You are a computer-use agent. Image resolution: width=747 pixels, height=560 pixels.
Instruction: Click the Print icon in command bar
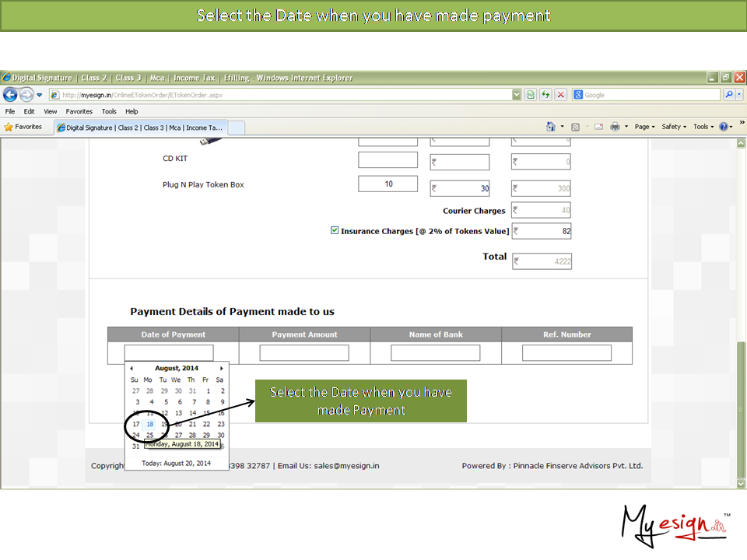tap(615, 127)
